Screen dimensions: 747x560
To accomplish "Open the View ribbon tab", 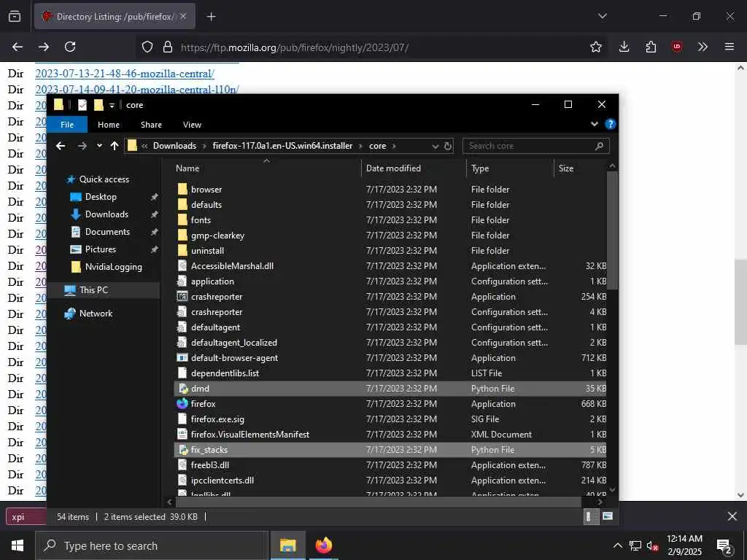I will (x=192, y=125).
